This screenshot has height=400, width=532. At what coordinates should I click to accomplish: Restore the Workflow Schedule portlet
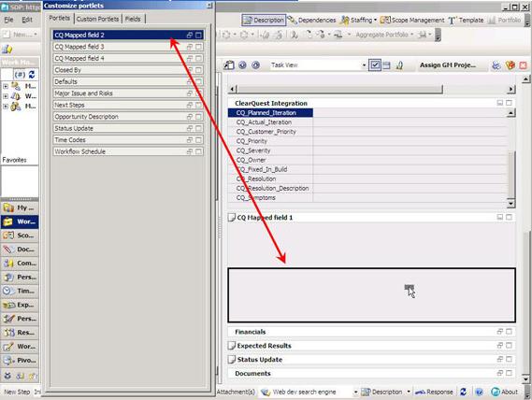(x=190, y=151)
